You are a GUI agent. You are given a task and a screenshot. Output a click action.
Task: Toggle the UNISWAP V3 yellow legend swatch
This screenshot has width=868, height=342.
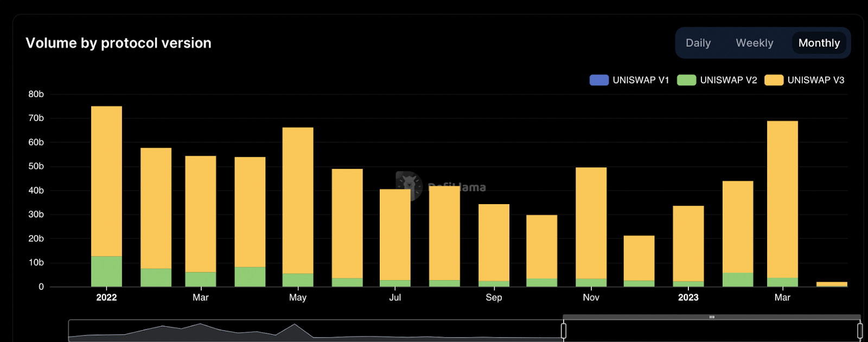(x=774, y=80)
